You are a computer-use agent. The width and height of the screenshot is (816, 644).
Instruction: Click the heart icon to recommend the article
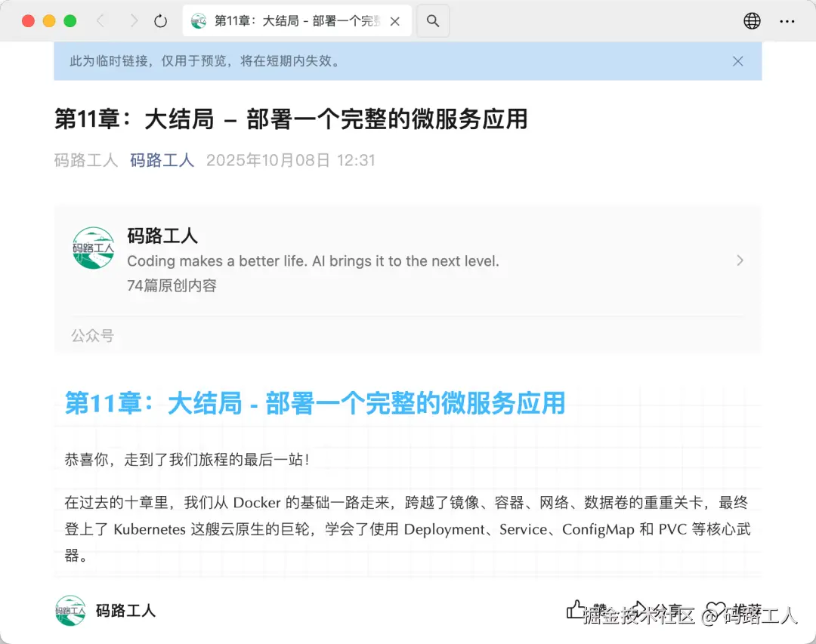(x=716, y=609)
